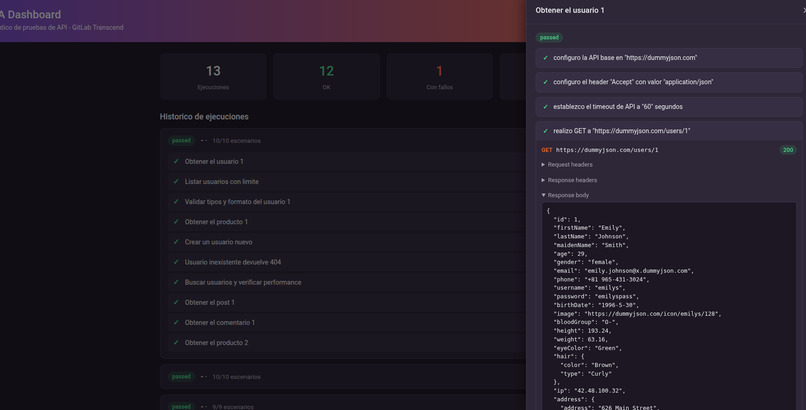Collapse the Response body section
The width and height of the screenshot is (806, 410).
(x=565, y=195)
